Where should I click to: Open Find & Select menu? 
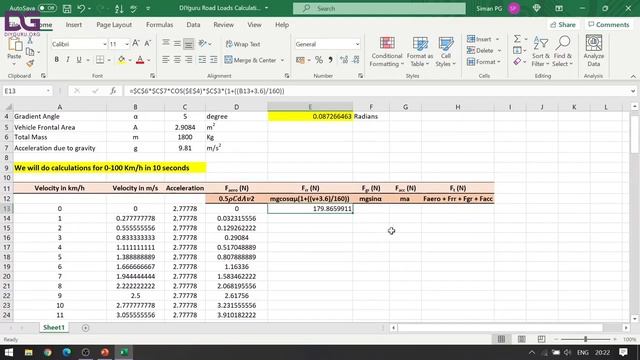coord(562,51)
